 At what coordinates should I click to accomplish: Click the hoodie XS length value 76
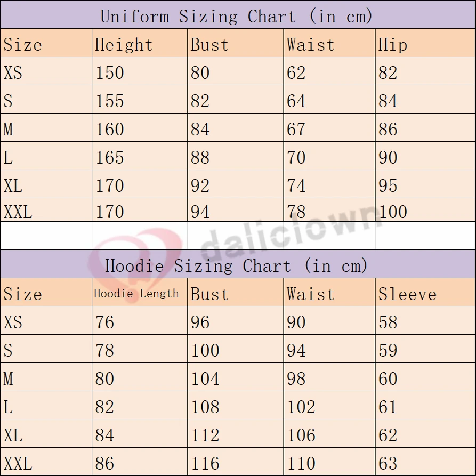104,322
